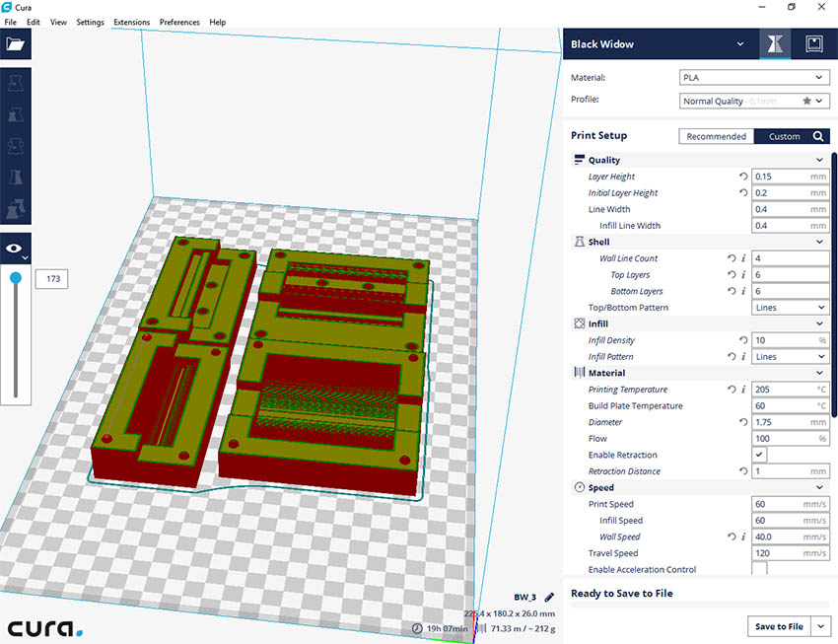Click the layer number field 173

pos(52,278)
